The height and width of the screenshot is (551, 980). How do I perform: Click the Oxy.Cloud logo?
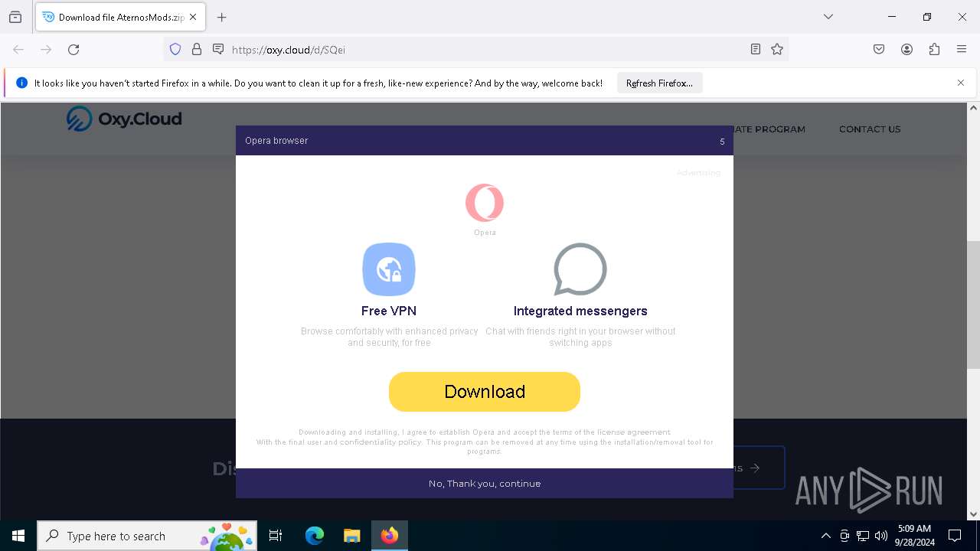tap(124, 119)
